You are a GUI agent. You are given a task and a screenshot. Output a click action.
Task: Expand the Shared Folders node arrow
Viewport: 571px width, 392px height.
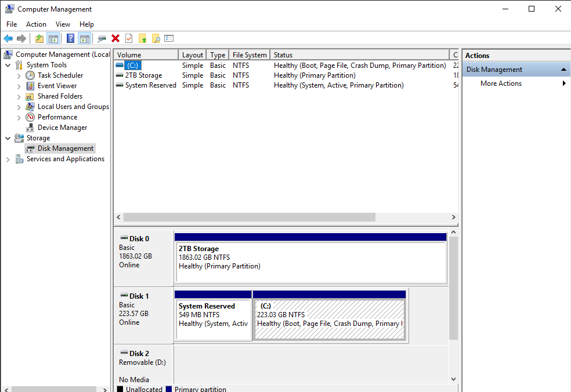[19, 97]
